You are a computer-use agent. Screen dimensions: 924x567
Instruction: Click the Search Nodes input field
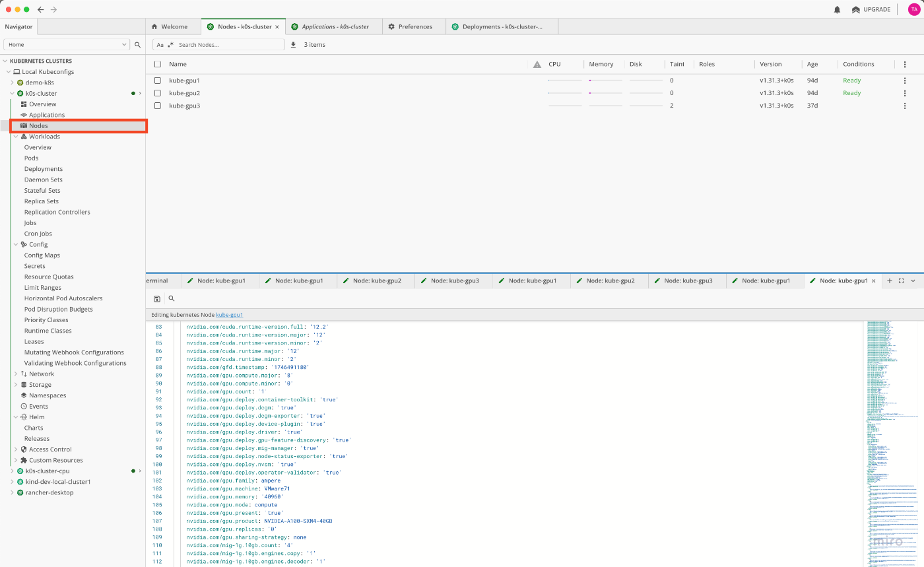coord(230,45)
